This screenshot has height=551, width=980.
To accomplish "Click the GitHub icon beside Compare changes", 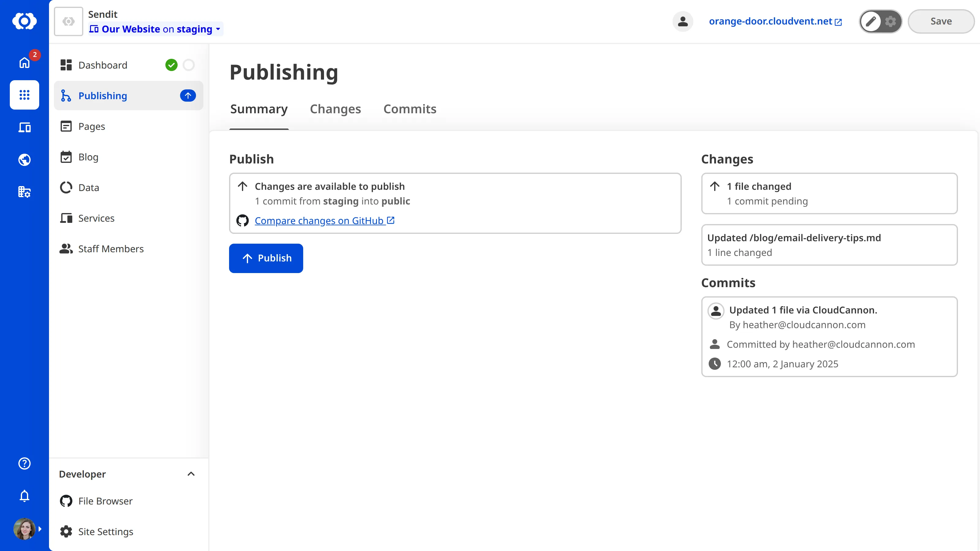I will click(242, 220).
